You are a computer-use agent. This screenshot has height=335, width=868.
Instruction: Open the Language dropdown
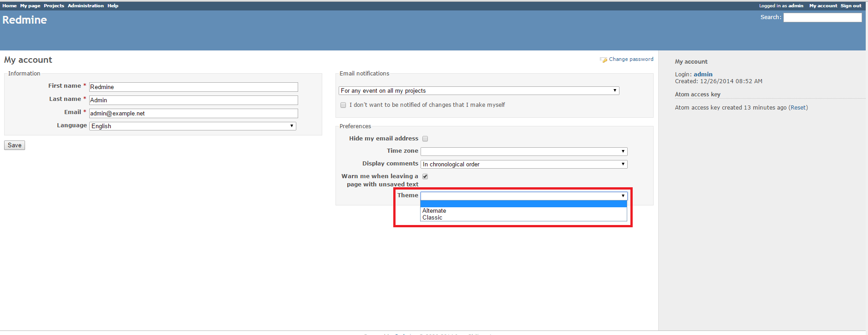pos(193,126)
